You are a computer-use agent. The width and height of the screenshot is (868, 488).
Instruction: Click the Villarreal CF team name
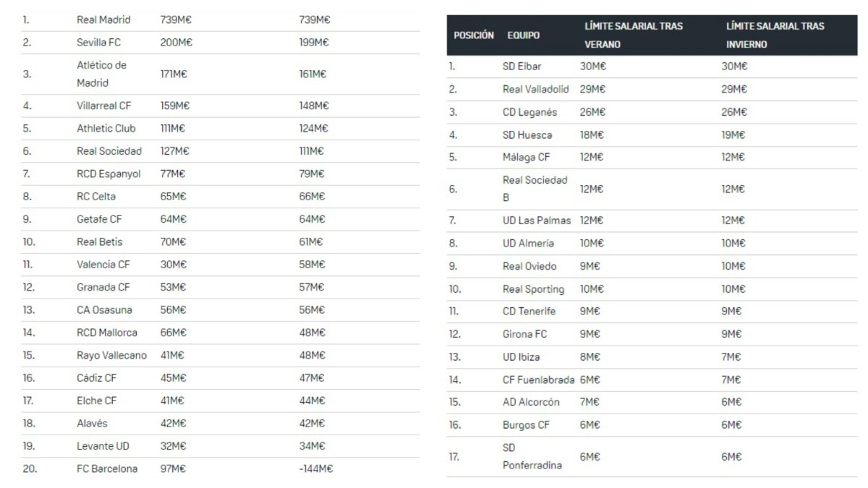104,106
